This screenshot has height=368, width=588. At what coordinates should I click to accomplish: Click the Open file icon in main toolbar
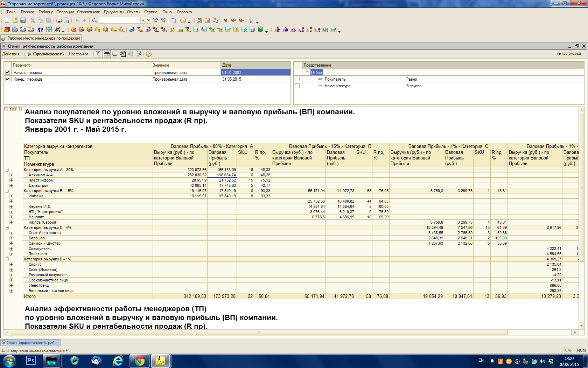15,20
